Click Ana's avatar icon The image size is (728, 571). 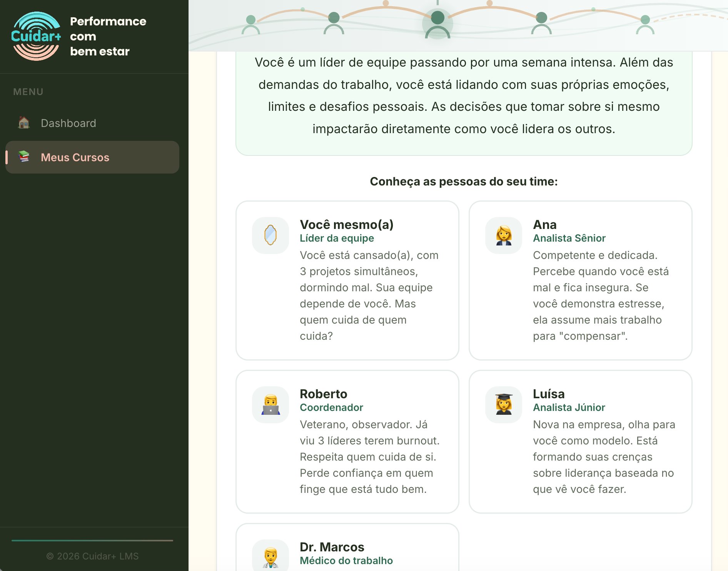(504, 235)
